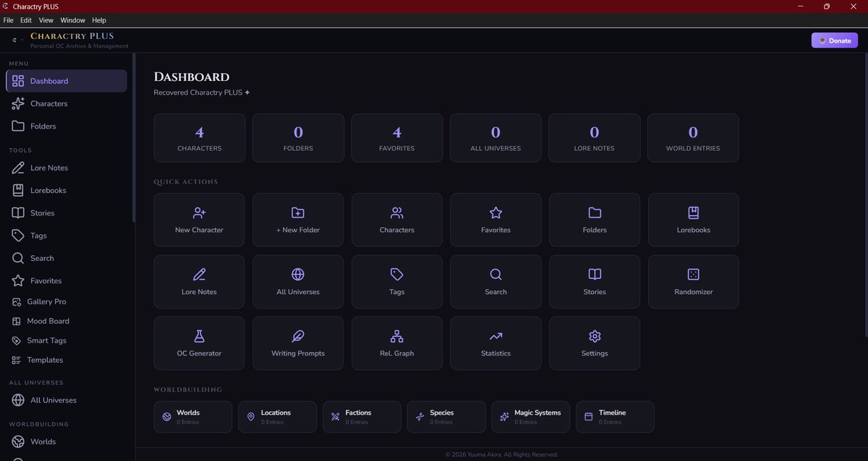Image resolution: width=868 pixels, height=461 pixels.
Task: Open the View menu
Action: point(46,20)
